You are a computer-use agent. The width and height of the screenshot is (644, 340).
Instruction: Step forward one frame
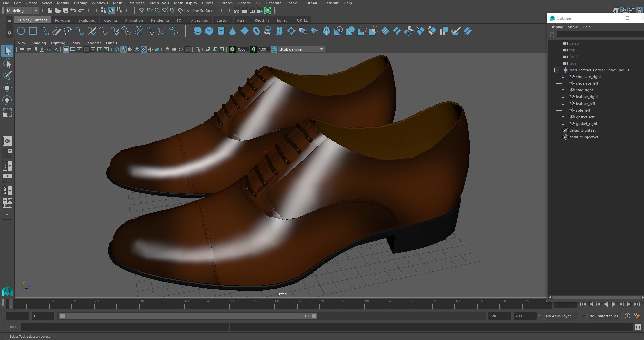coord(629,304)
